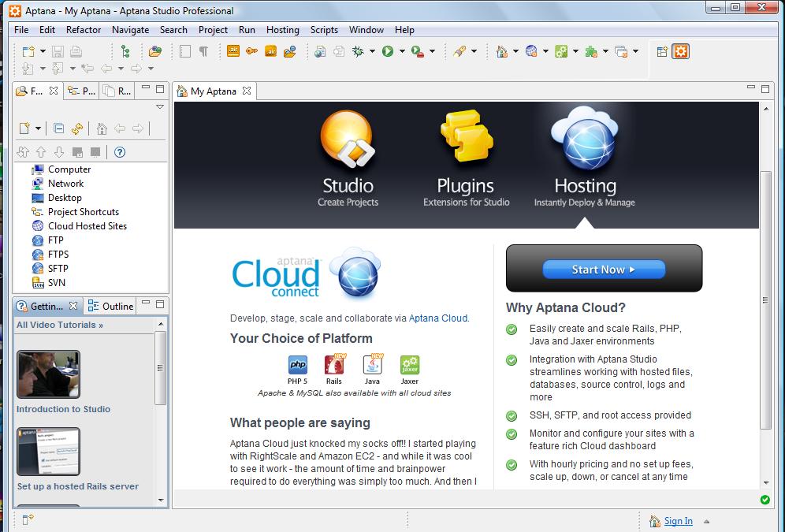Open Set up a hosted Rails server link
Image resolution: width=785 pixels, height=532 pixels.
tap(77, 486)
